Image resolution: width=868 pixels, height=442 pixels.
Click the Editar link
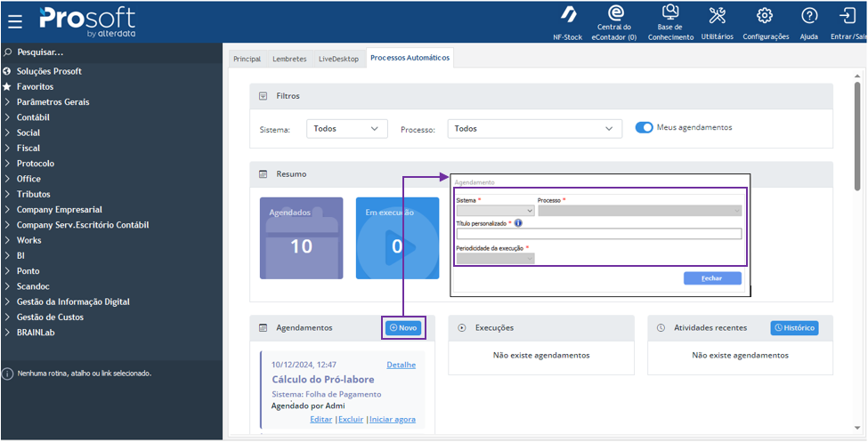click(321, 419)
